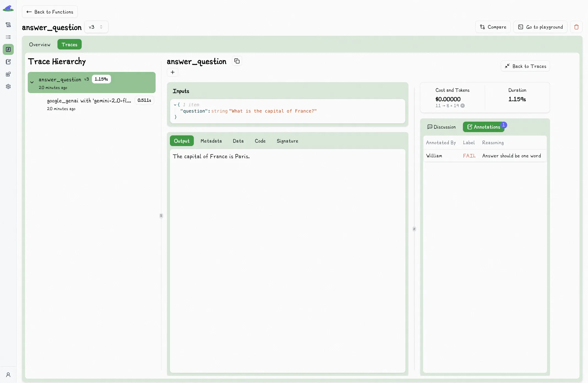Click the datasets scroll icon in sidebar
The image size is (588, 383).
point(8,24)
